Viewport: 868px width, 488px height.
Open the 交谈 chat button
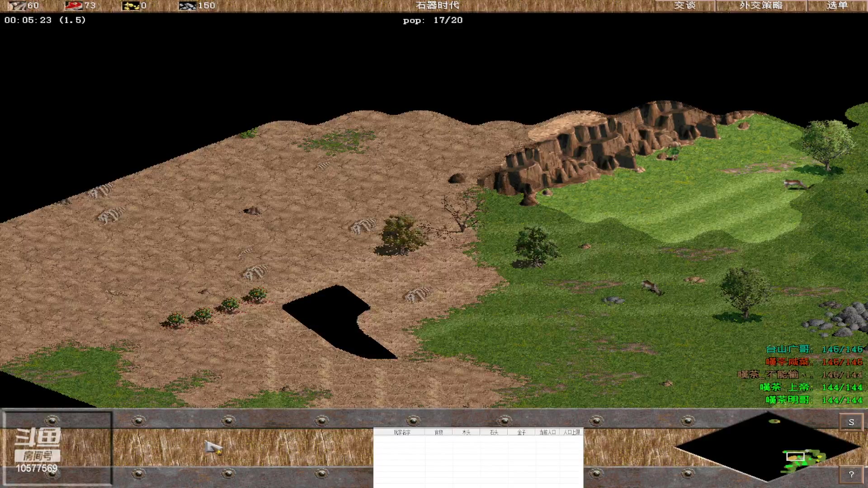coord(684,5)
